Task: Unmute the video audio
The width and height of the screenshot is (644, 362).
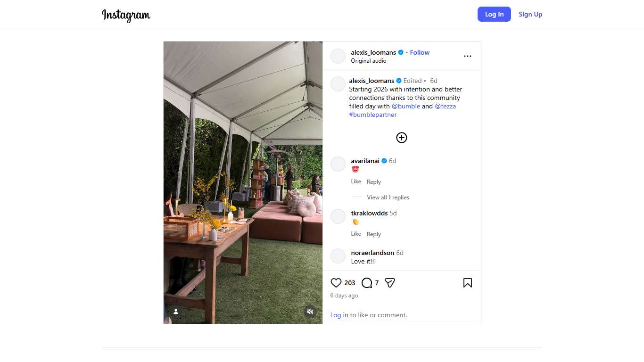Action: click(x=310, y=312)
